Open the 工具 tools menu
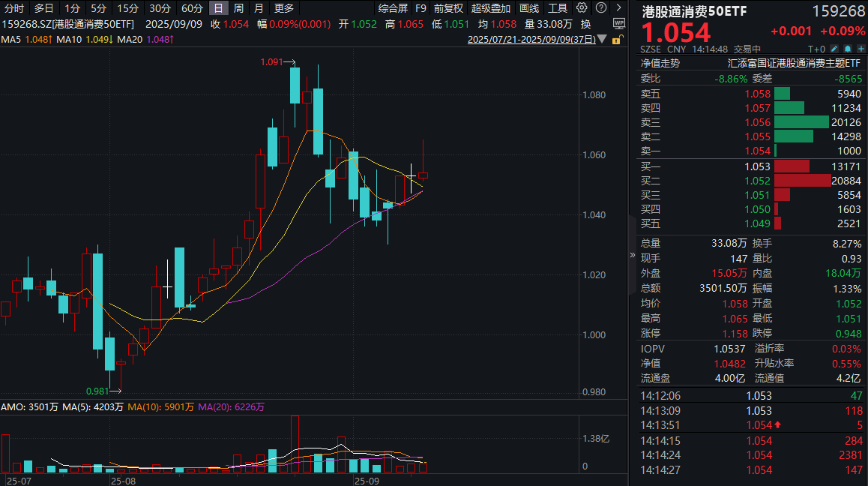This screenshot has height=486, width=868. (558, 9)
